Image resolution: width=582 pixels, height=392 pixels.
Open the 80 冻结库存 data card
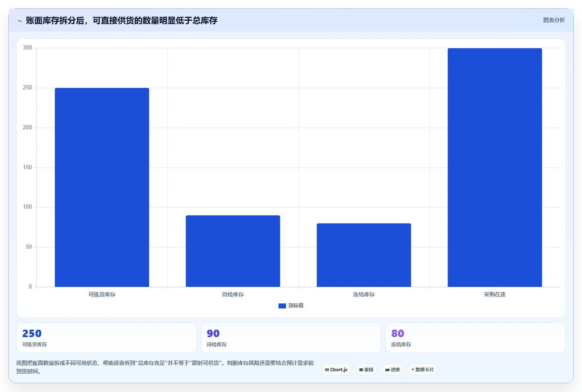(x=475, y=338)
